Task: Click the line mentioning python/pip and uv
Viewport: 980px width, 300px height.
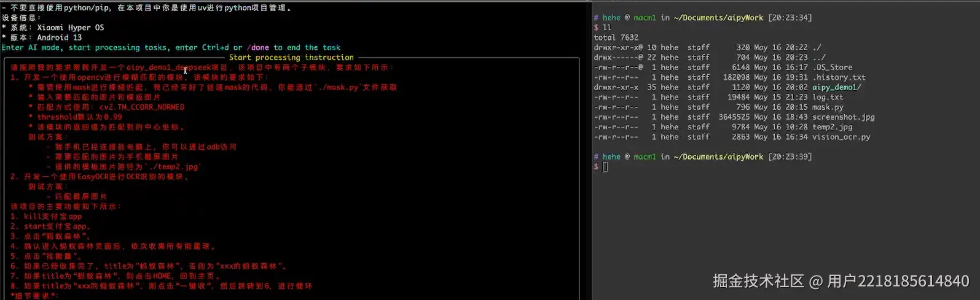Action: pyautogui.click(x=147, y=8)
